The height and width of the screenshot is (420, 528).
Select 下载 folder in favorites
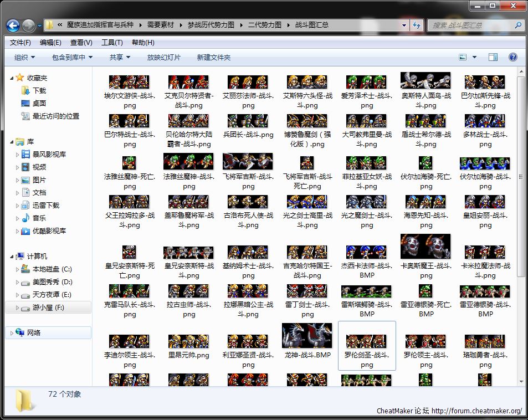[39, 90]
